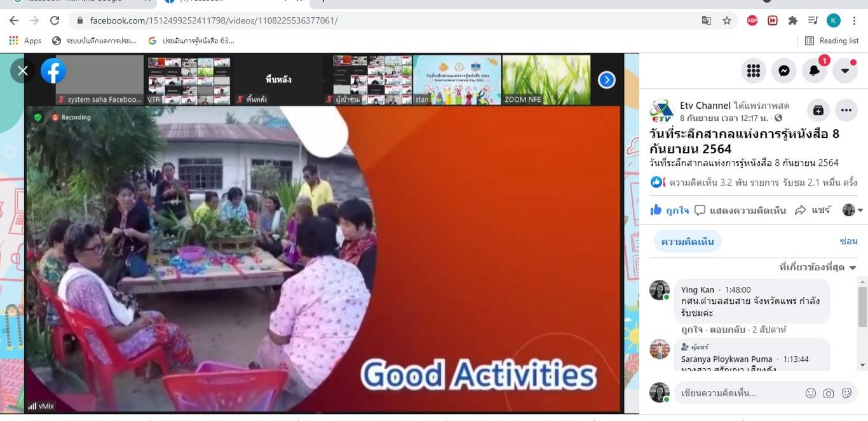Select the system saha Facebook thumbnail

coord(100,80)
